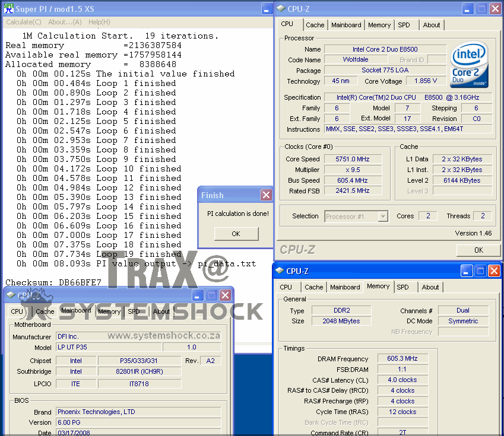Click the CPU-Z logo icon in top window title
Image resolution: width=504 pixels, height=436 pixels.
[x=281, y=9]
